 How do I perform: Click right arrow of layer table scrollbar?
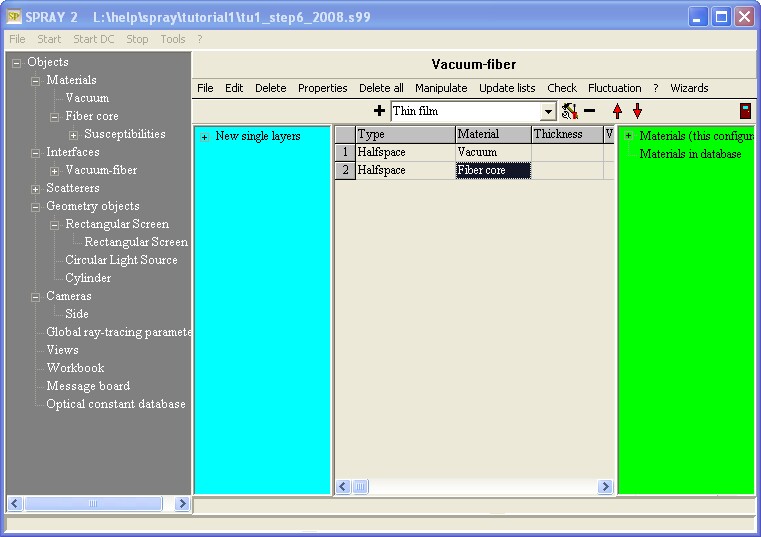pos(605,487)
